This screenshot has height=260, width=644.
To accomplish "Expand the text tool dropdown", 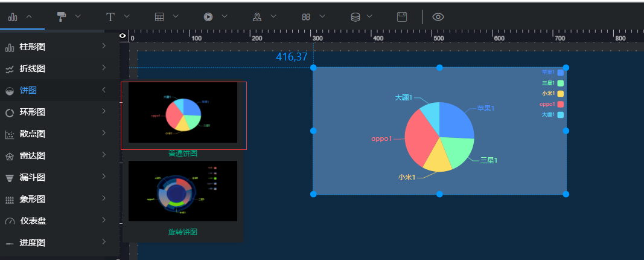I will tap(127, 16).
